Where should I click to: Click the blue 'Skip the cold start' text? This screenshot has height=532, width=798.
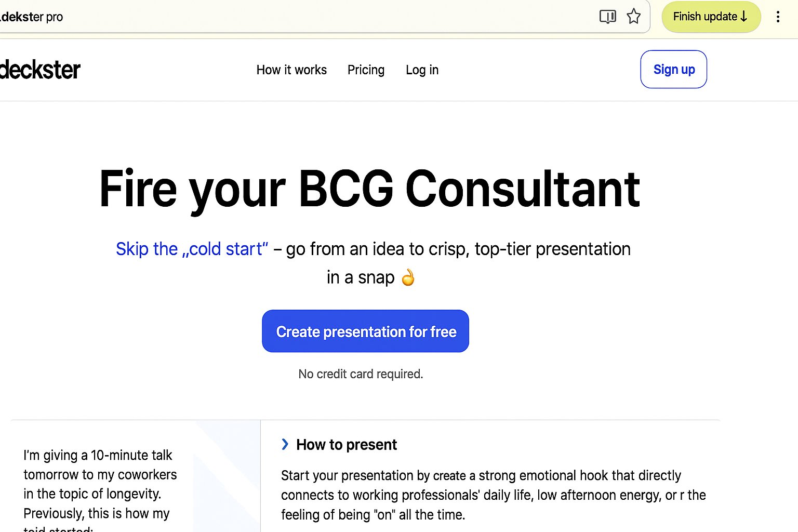coord(192,249)
